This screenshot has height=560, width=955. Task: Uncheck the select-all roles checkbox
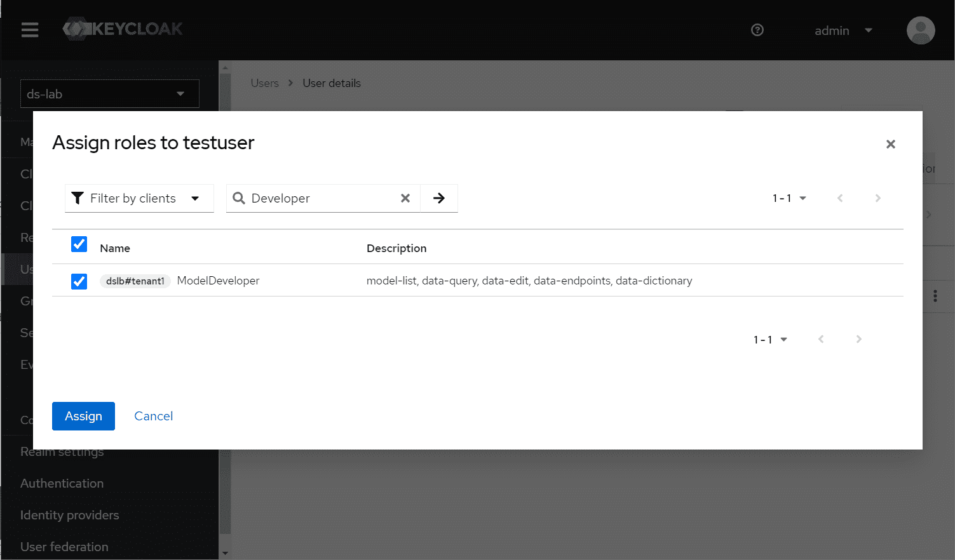pos(79,244)
